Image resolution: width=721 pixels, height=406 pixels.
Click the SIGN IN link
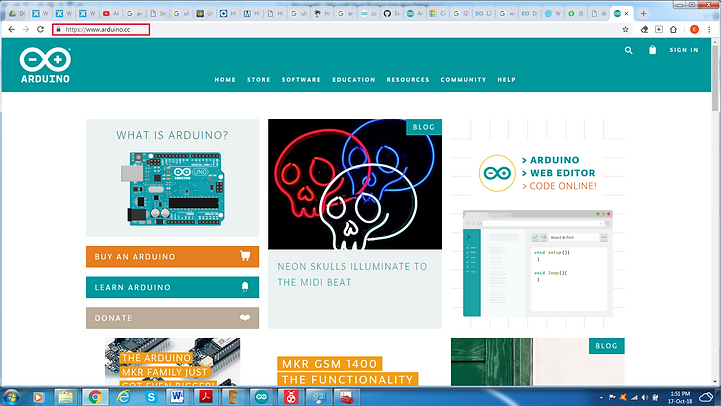(x=684, y=50)
